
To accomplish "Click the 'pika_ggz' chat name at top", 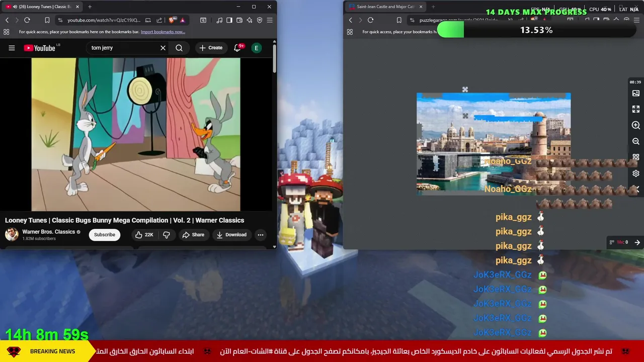I will [x=513, y=217].
